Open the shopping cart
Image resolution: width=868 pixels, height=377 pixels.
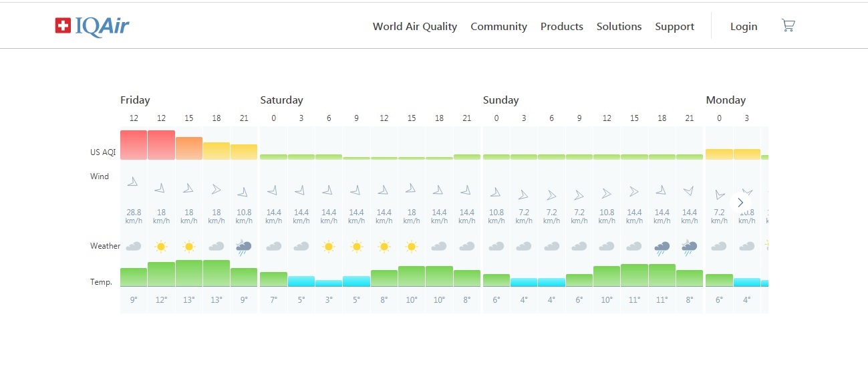pos(788,26)
